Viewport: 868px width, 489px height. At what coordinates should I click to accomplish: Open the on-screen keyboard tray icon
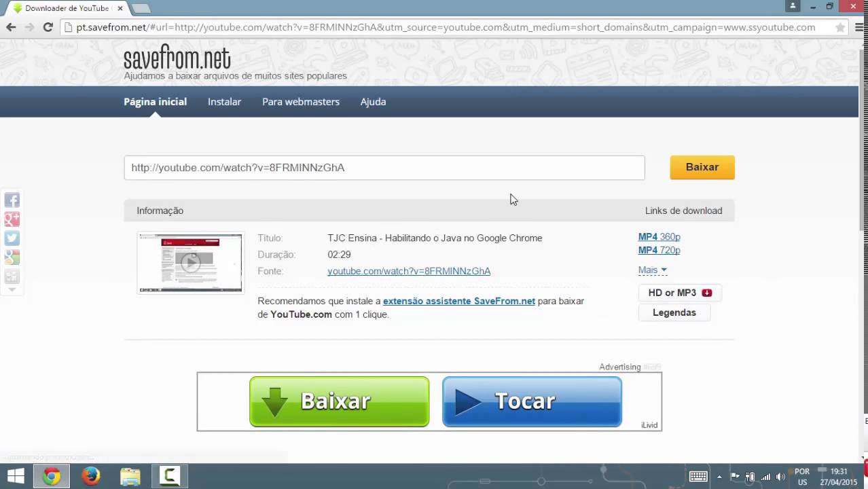coord(698,476)
